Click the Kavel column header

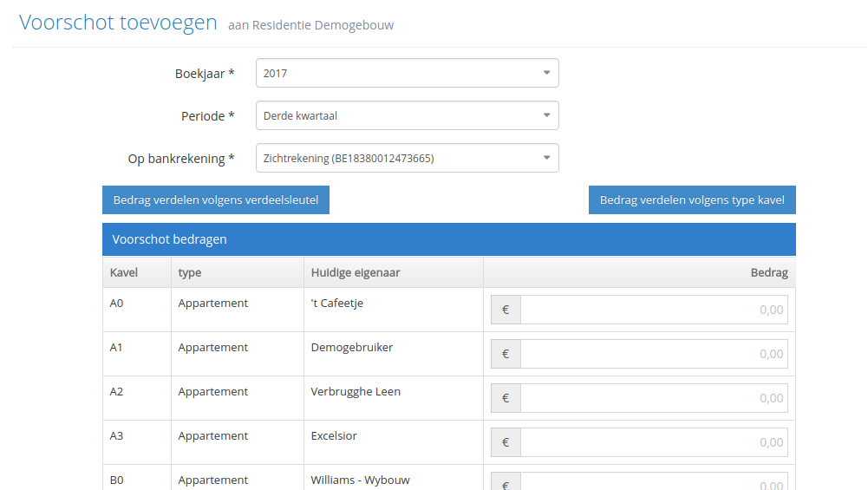point(124,272)
